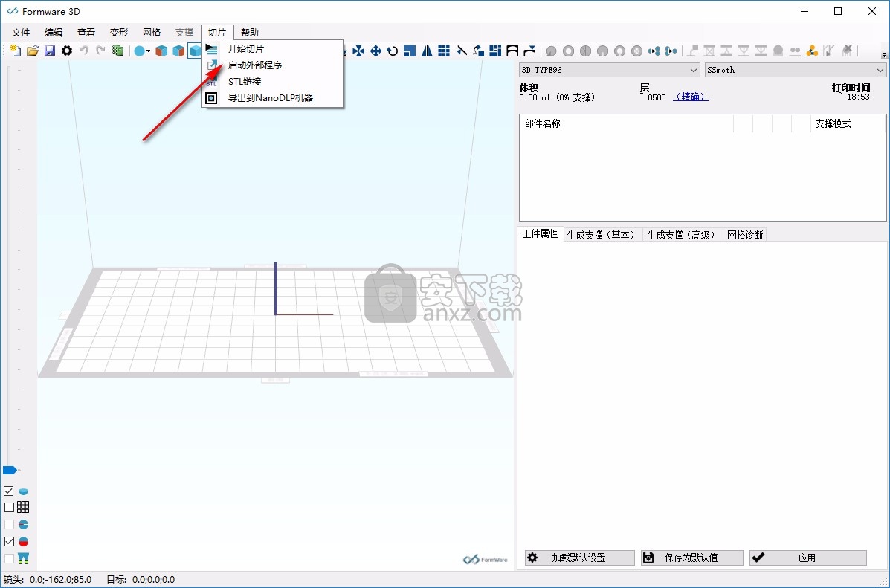Select the second orange-sided cube view icon
890x588 pixels.
tap(178, 51)
